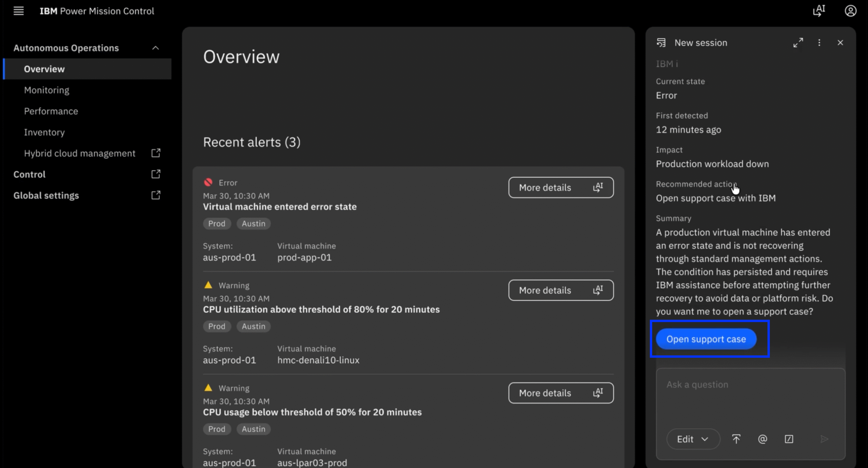Click 'Production workload down' impact text

pyautogui.click(x=712, y=164)
